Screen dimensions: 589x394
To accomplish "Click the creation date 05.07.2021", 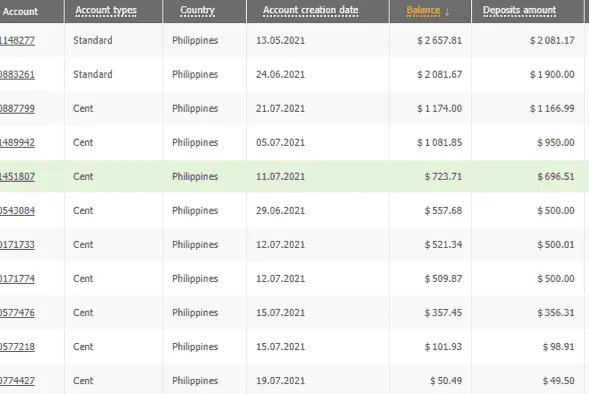I will [280, 143].
